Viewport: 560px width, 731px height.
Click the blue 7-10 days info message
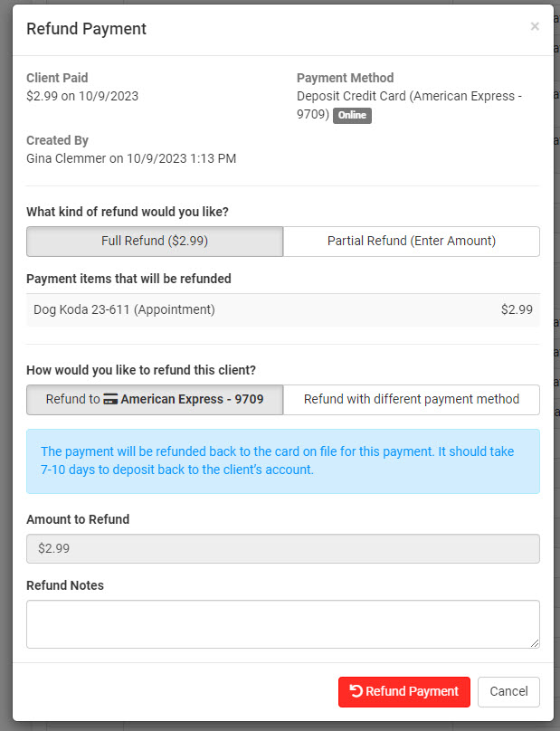(x=282, y=460)
